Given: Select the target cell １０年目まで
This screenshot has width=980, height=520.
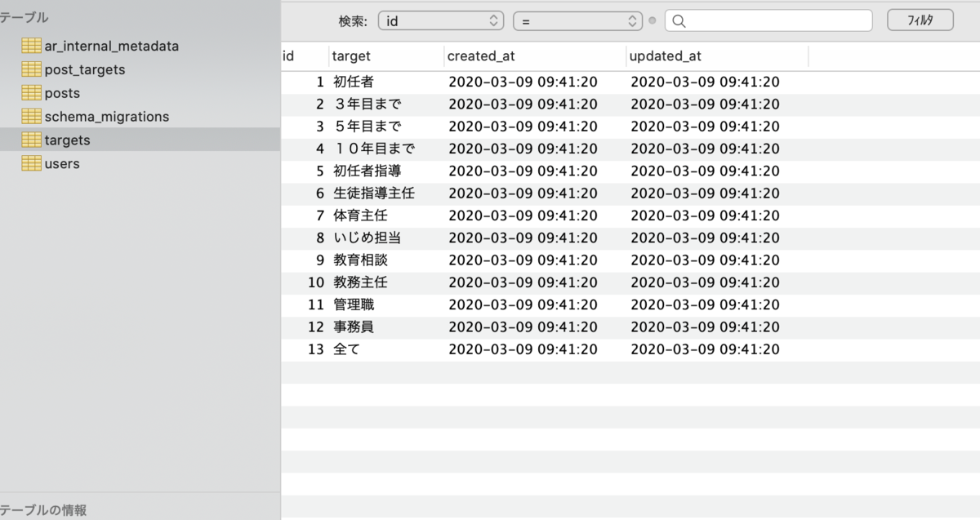Looking at the screenshot, I should pyautogui.click(x=374, y=149).
